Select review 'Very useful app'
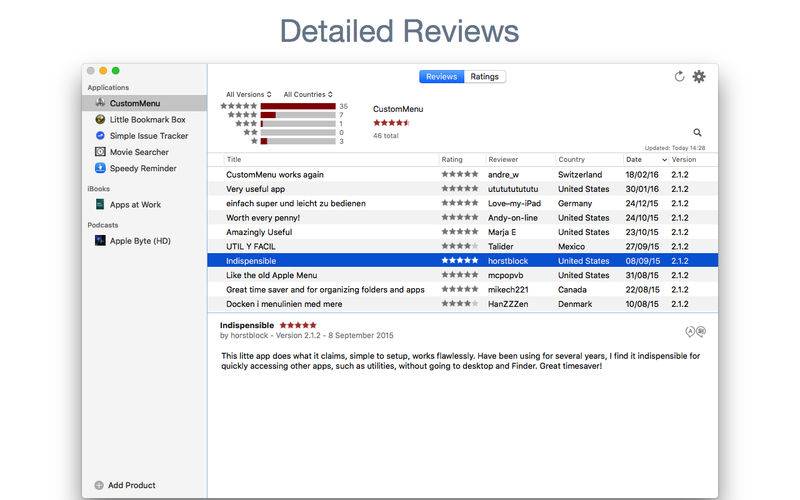This screenshot has width=800, height=500. 463,189
